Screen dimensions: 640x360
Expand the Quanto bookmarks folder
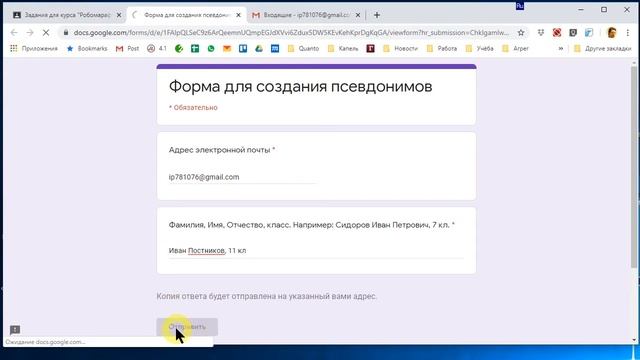(303, 49)
